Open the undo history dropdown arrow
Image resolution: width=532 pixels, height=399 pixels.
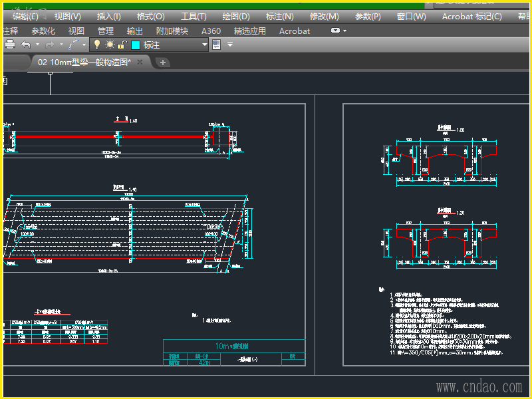pyautogui.click(x=37, y=45)
